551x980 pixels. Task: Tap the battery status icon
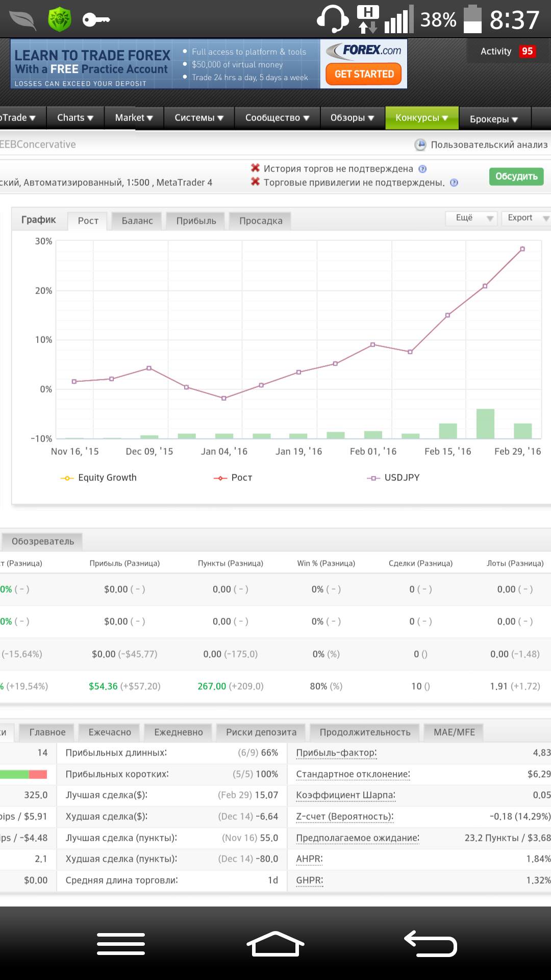click(x=472, y=19)
